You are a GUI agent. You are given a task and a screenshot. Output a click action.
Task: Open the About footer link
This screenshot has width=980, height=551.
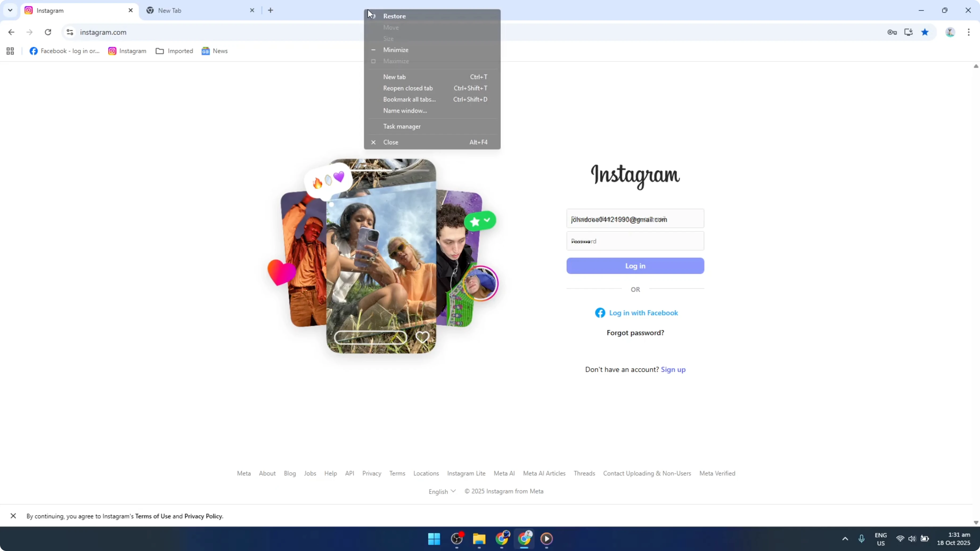pos(267,474)
